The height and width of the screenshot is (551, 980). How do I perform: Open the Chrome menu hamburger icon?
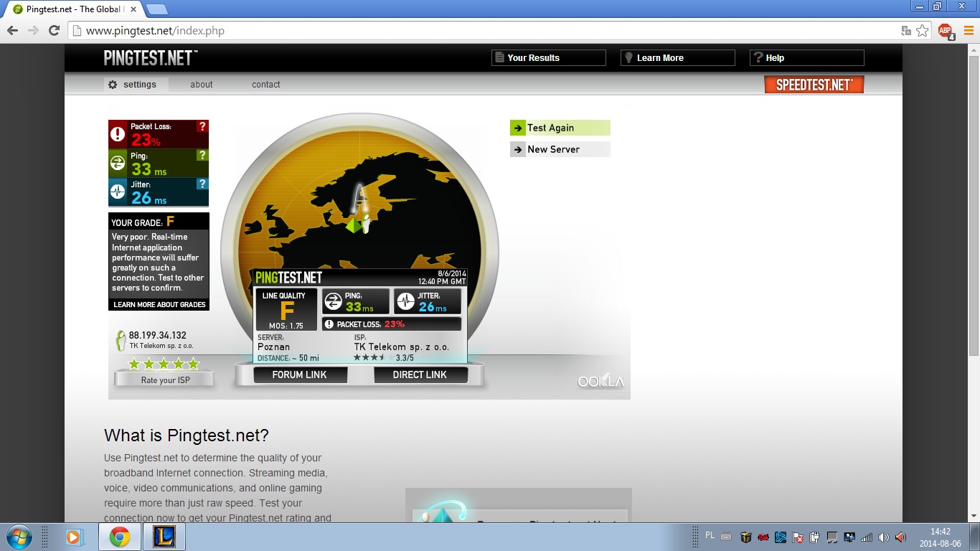969,31
